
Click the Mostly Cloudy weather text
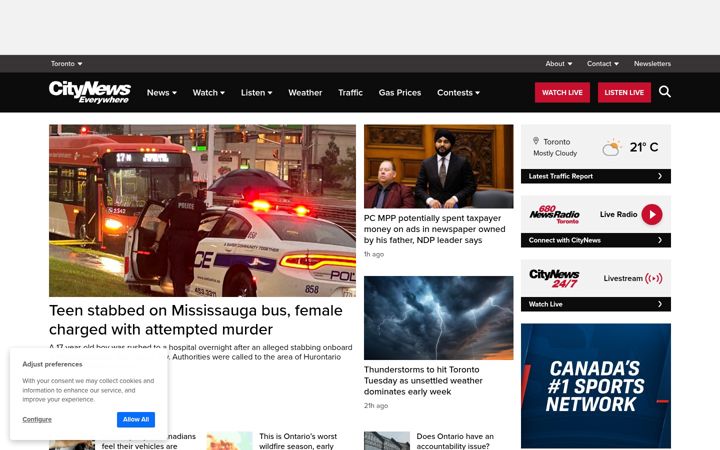(555, 153)
